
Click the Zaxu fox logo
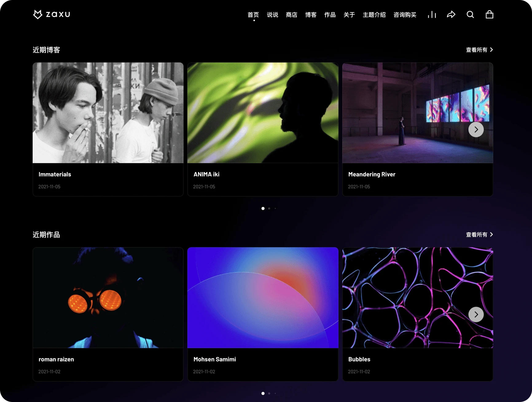coord(38,14)
